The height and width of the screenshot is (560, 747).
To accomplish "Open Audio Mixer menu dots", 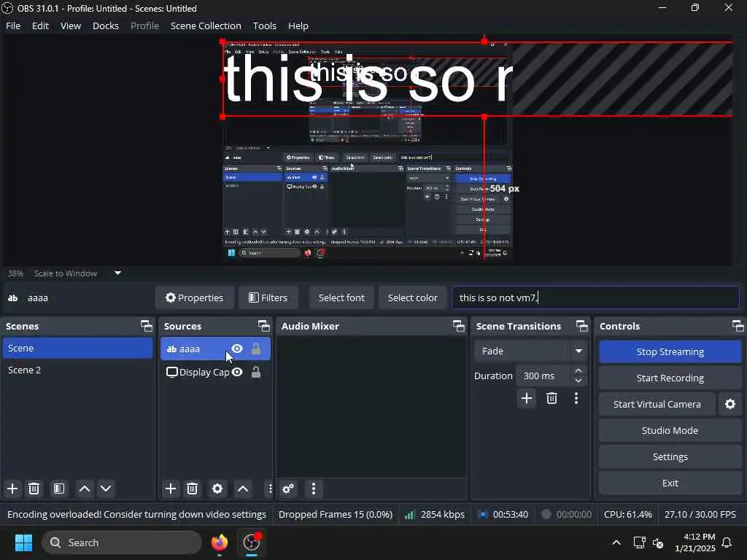I will 314,489.
